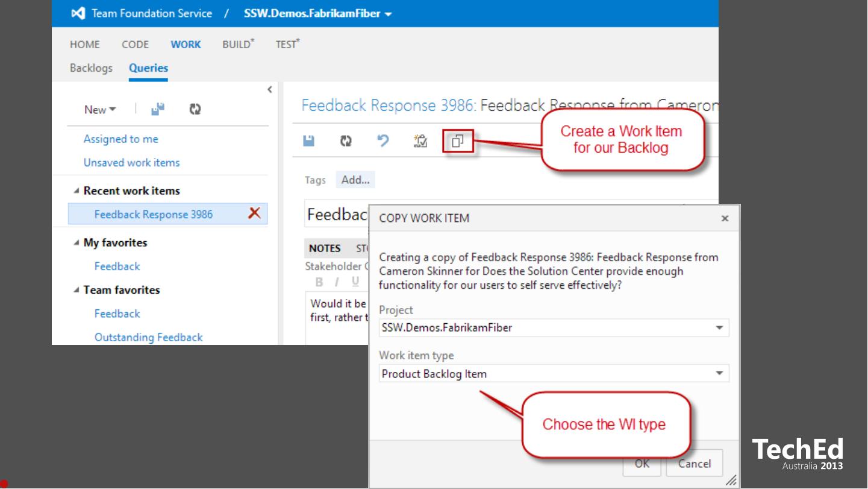Select the WORK hub
Screen dimensions: 868x489
(x=186, y=45)
